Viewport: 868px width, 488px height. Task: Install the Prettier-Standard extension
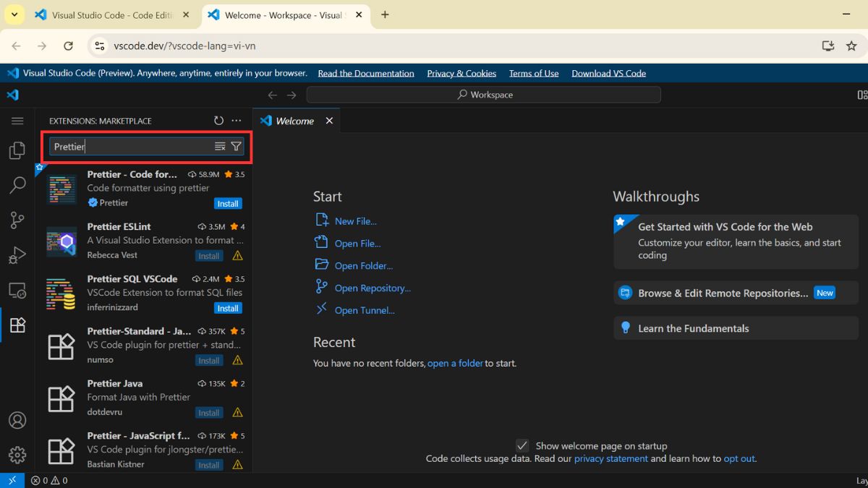(x=209, y=360)
